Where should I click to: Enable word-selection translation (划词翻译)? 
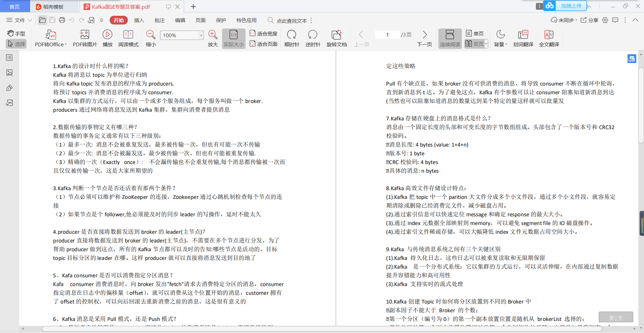[x=523, y=39]
